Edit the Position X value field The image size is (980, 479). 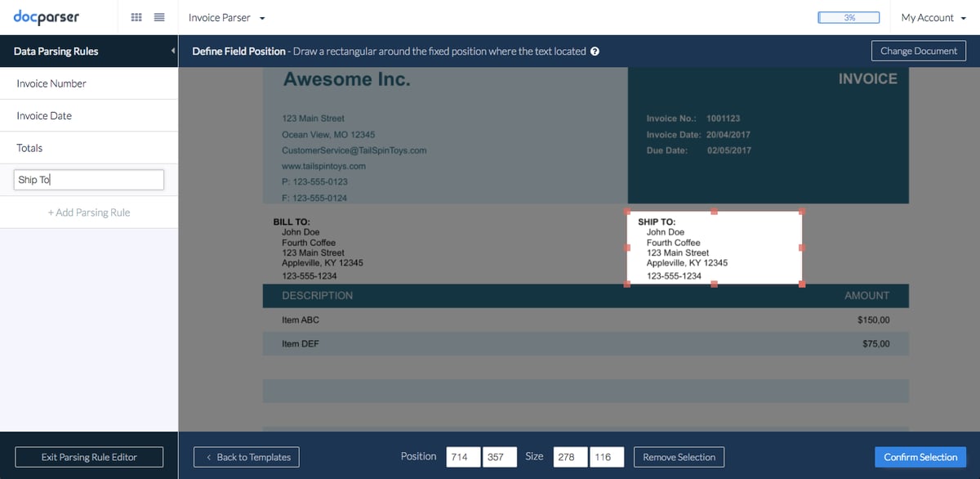(x=462, y=457)
